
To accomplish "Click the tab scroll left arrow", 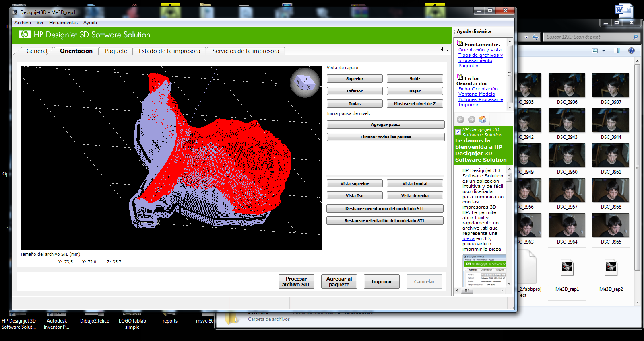I will pos(442,49).
